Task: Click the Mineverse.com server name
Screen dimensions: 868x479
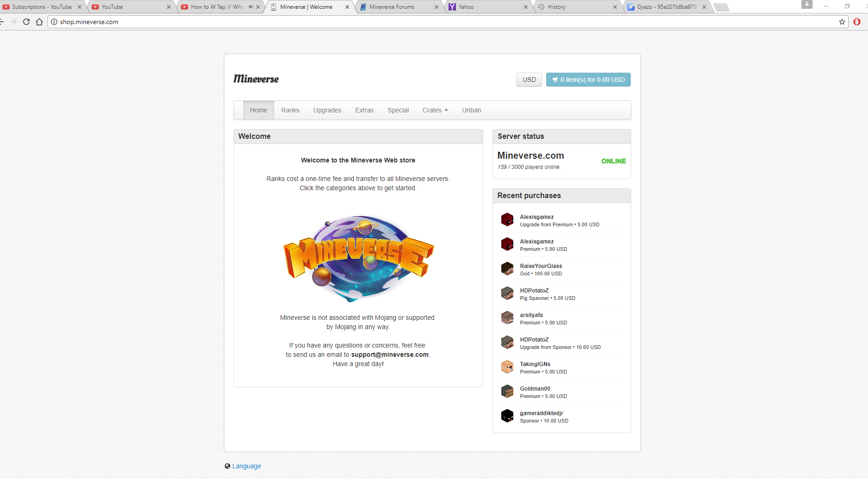Action: [x=530, y=156]
